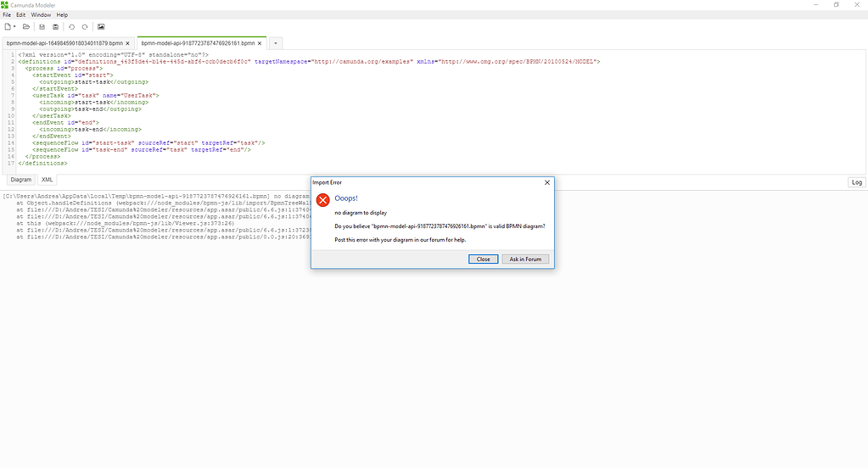This screenshot has height=468, width=868.
Task: Open the Edit menu
Action: (x=21, y=15)
